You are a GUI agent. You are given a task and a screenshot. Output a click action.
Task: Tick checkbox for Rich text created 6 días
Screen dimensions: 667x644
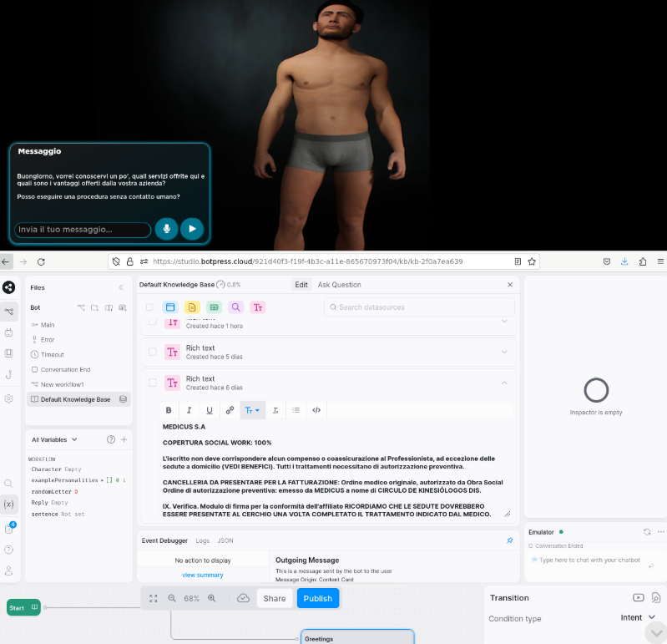152,383
